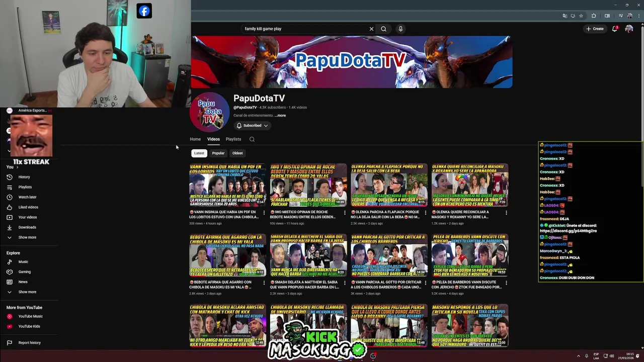Click the translate page icon
Screen dimensions: 644x362
click(565, 16)
